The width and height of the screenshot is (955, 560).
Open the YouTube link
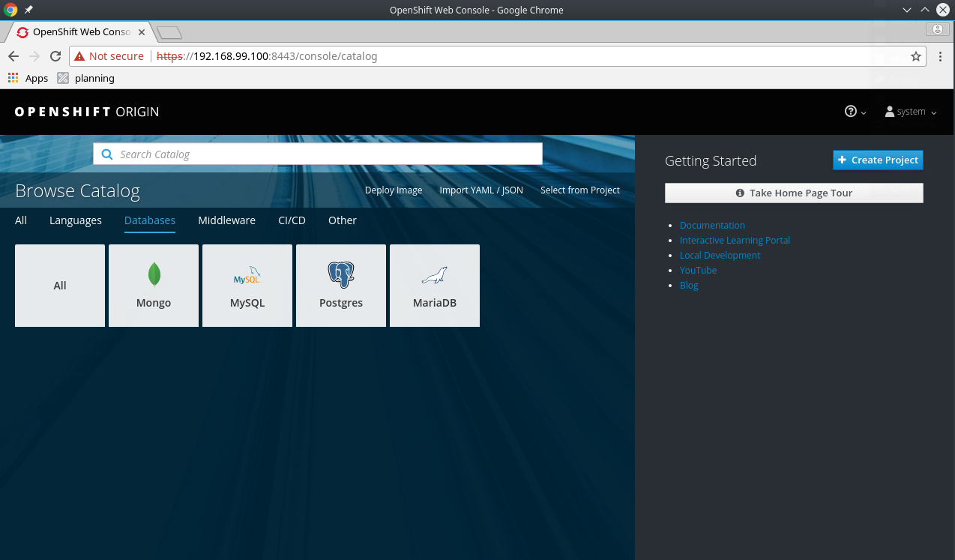point(698,271)
